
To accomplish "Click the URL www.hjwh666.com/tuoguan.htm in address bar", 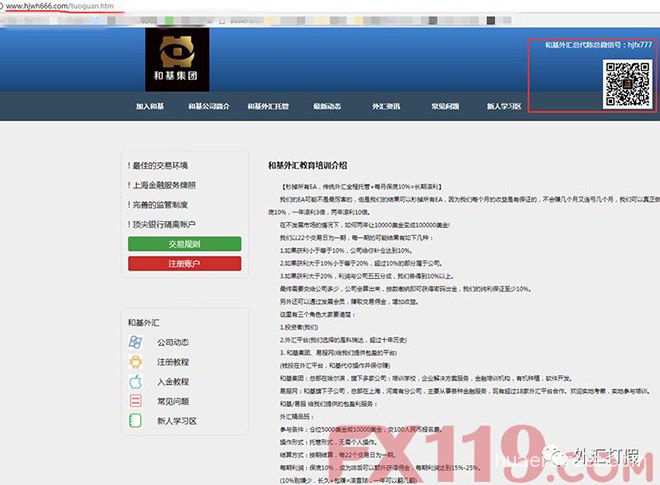I will tap(59, 6).
